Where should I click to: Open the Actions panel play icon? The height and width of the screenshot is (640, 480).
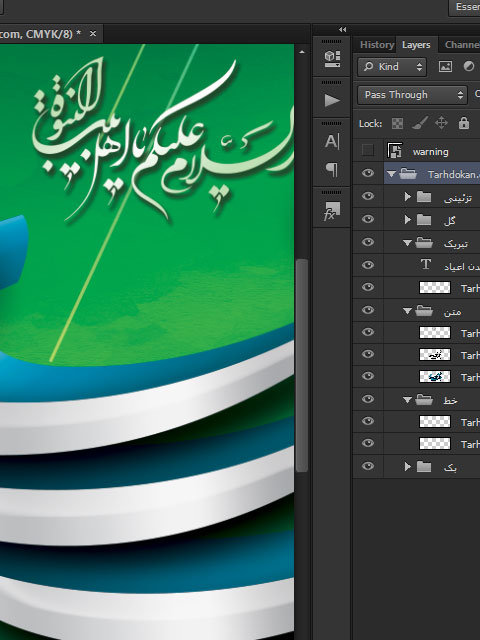pos(332,100)
